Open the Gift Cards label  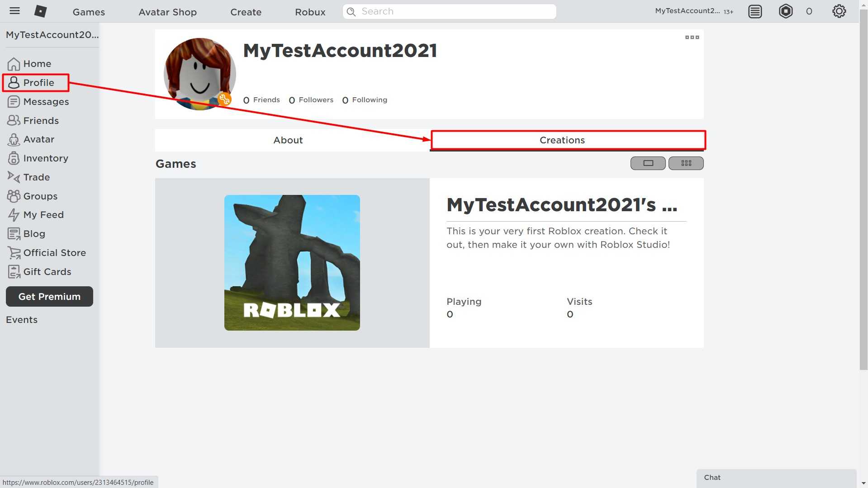47,272
